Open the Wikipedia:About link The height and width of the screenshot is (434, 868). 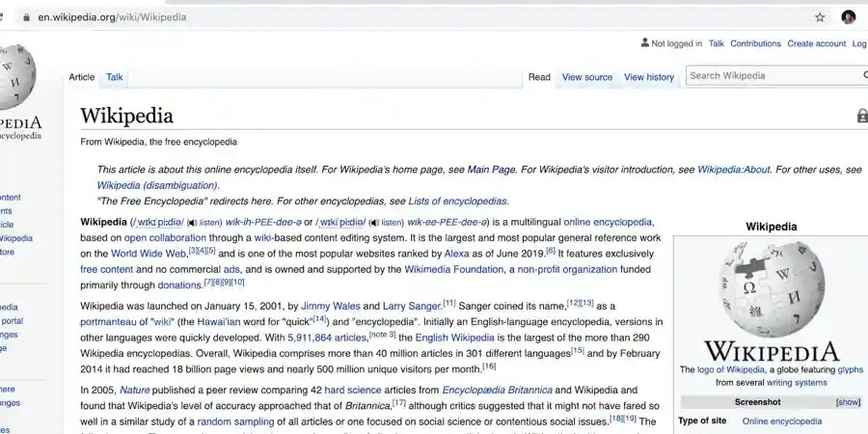(734, 170)
